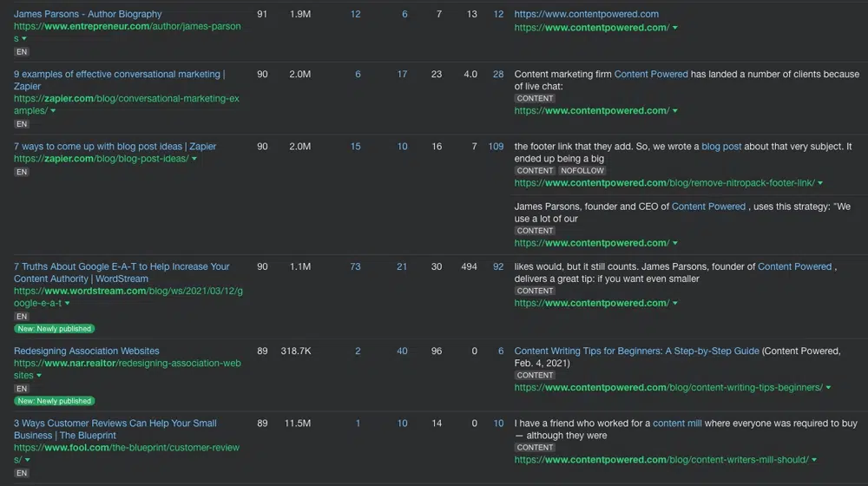
Task: Expand dropdown caret after entrepreneur.com author URL
Action: [23, 39]
